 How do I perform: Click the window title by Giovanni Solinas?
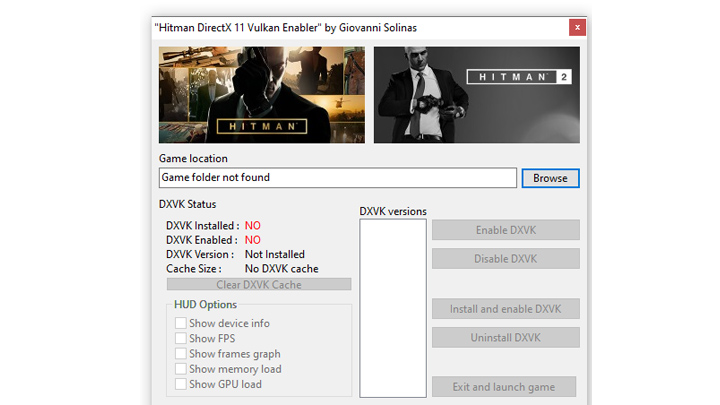286,28
